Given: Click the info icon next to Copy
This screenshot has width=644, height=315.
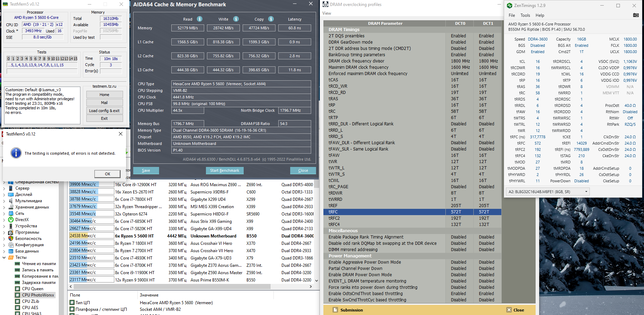Looking at the screenshot, I should click(271, 19).
